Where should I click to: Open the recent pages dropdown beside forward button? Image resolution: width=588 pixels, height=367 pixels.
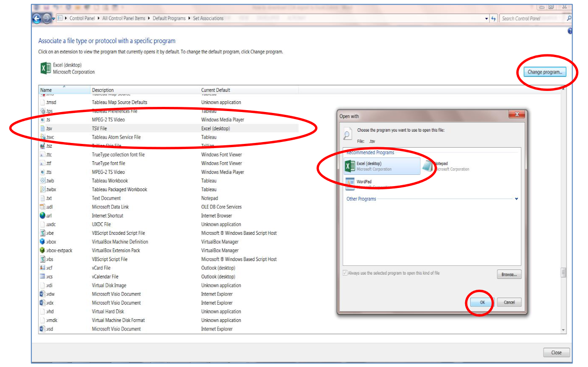53,18
